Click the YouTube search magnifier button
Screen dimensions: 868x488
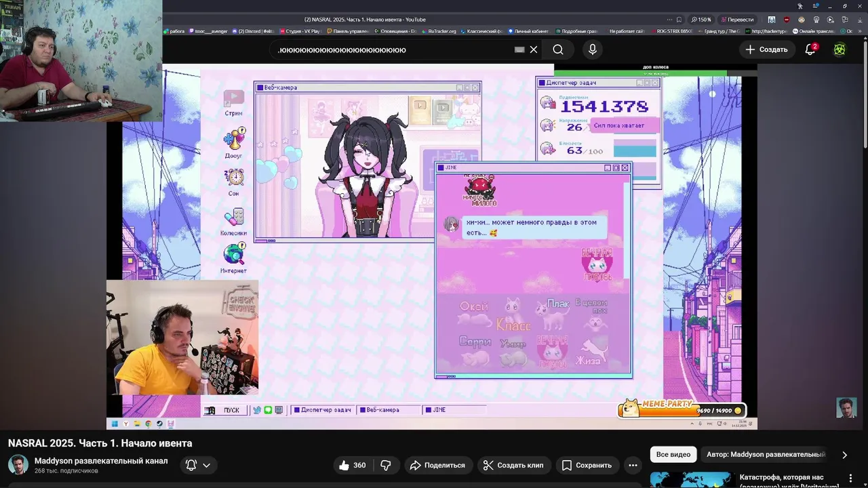558,49
